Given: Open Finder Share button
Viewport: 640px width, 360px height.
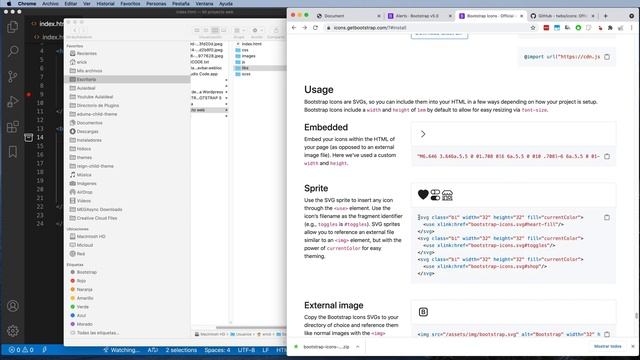Looking at the screenshot, I should pos(276,31).
